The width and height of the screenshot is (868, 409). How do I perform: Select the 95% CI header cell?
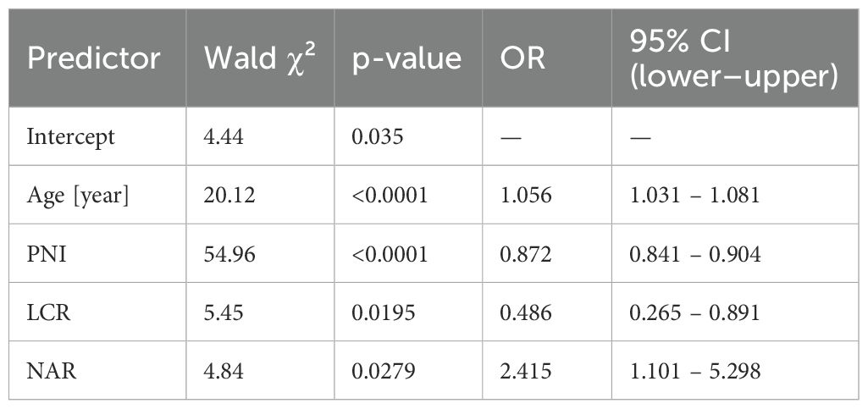pyautogui.click(x=735, y=58)
